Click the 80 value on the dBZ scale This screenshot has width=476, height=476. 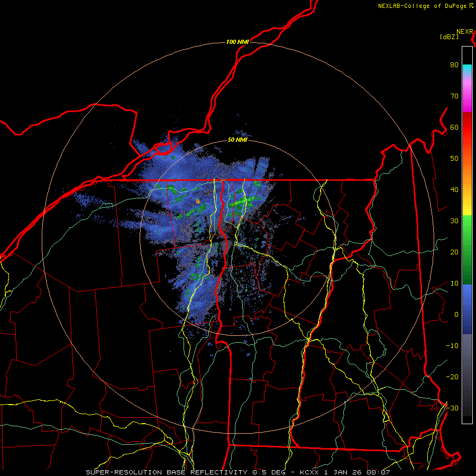click(454, 65)
